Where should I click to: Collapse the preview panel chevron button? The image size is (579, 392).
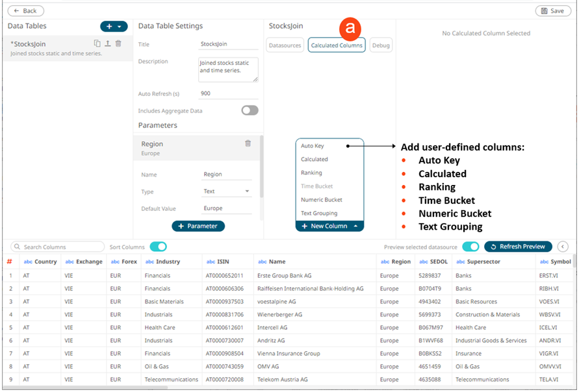563,247
